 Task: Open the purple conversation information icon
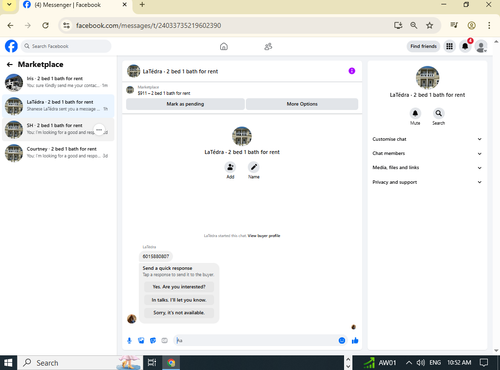pos(352,71)
